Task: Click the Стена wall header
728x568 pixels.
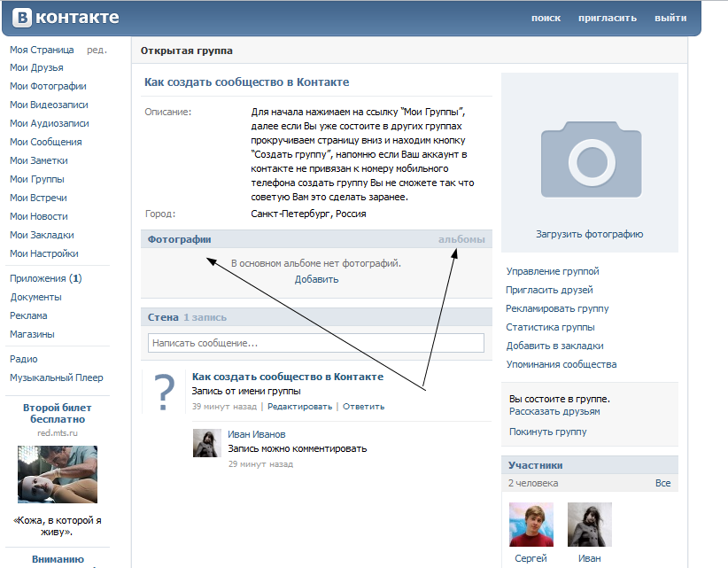Action: 163,317
